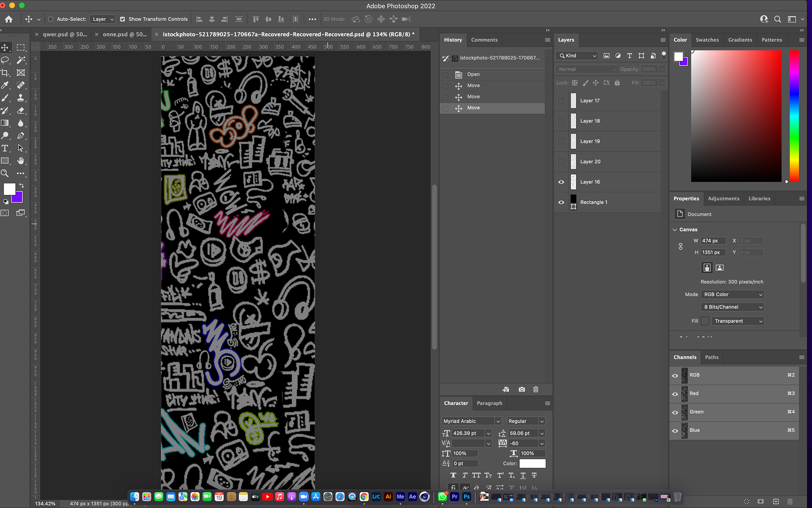Click the Home icon in options bar
Image resolution: width=812 pixels, height=508 pixels.
9,19
